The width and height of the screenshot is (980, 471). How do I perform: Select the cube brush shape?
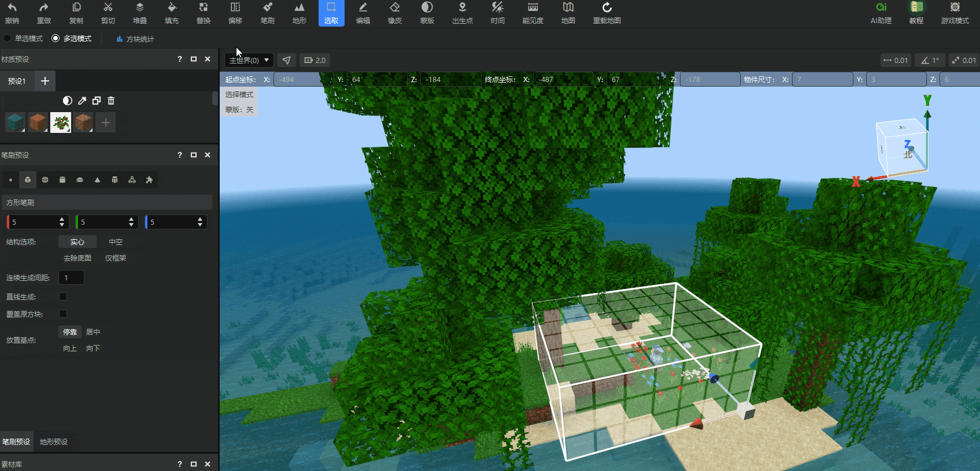pyautogui.click(x=28, y=180)
